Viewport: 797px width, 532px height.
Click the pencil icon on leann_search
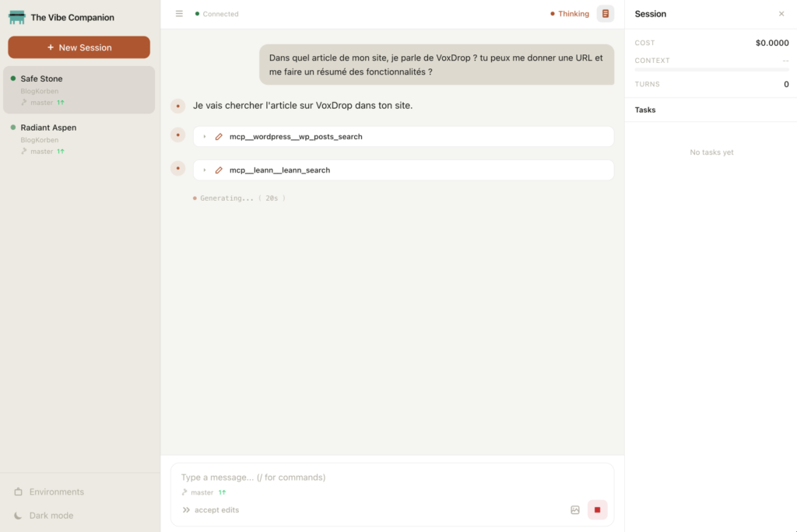219,170
